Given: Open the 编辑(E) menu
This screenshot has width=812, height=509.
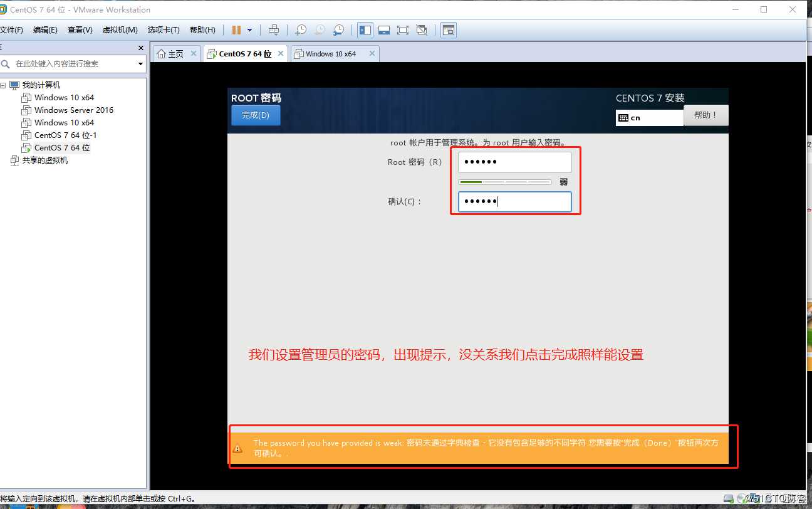Looking at the screenshot, I should click(x=45, y=30).
